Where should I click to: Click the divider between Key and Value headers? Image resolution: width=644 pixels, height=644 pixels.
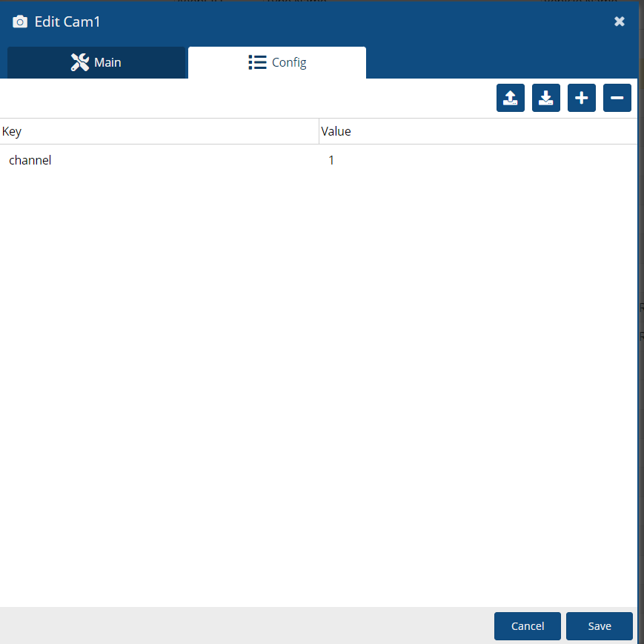(x=319, y=131)
